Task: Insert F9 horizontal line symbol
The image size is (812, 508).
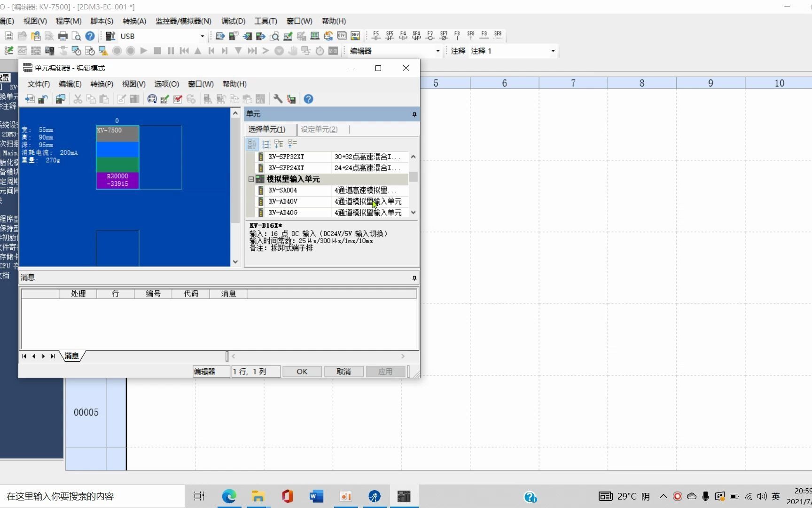Action: click(x=484, y=35)
